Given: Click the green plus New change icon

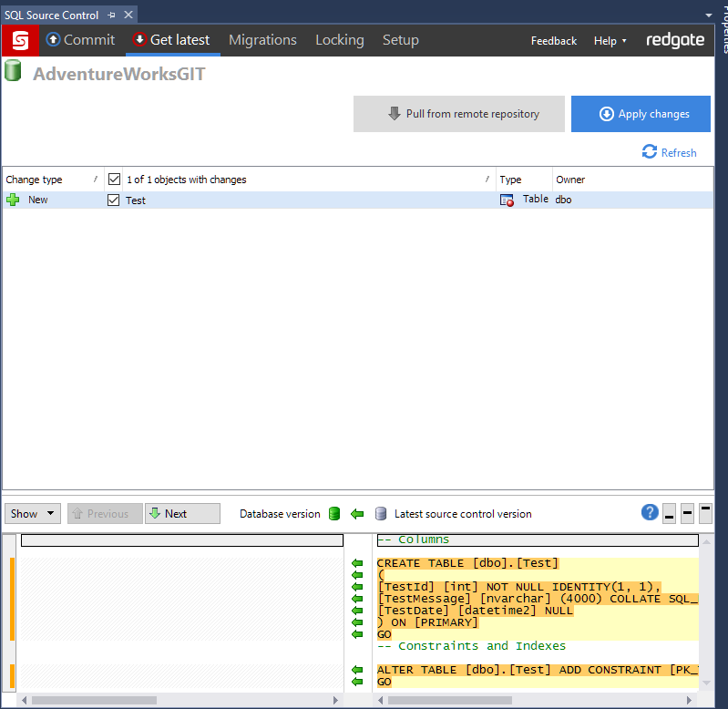Looking at the screenshot, I should (x=13, y=200).
